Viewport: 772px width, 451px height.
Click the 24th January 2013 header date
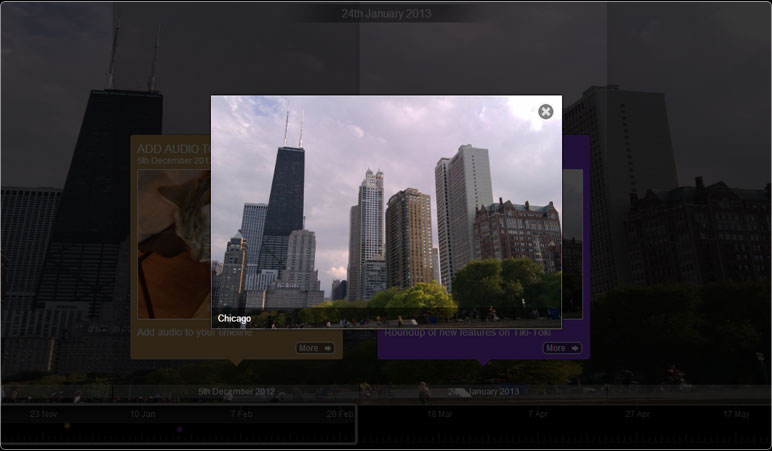pyautogui.click(x=385, y=14)
